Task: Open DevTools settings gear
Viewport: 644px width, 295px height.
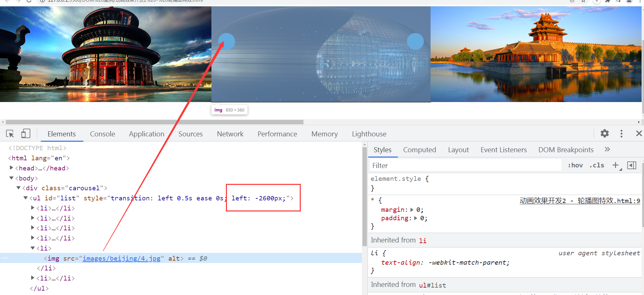Action: coord(605,133)
